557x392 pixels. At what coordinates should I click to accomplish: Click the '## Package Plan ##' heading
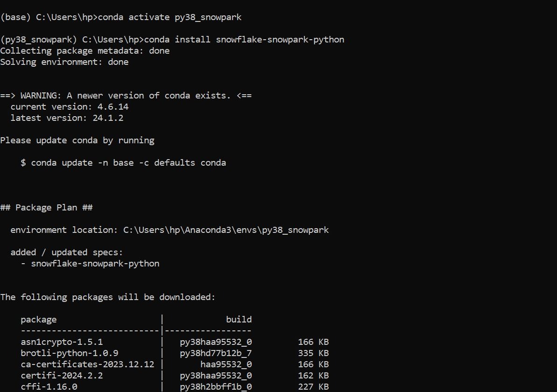[47, 208]
